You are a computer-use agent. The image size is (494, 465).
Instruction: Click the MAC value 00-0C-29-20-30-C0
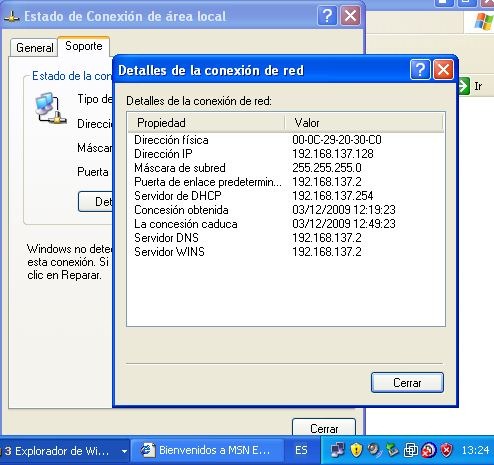tap(337, 140)
